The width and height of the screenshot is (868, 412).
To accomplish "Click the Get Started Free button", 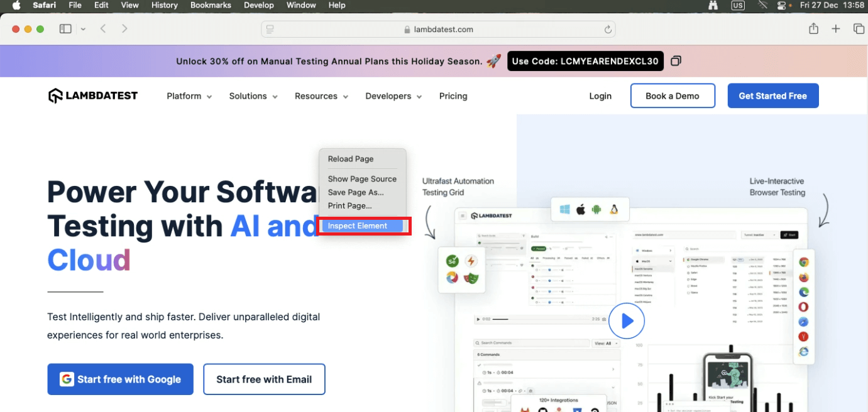I will click(x=773, y=95).
